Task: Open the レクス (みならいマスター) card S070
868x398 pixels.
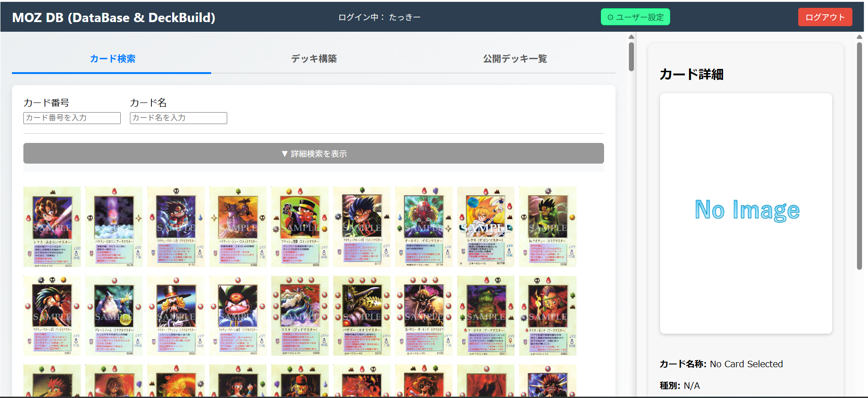Action: tap(52, 227)
